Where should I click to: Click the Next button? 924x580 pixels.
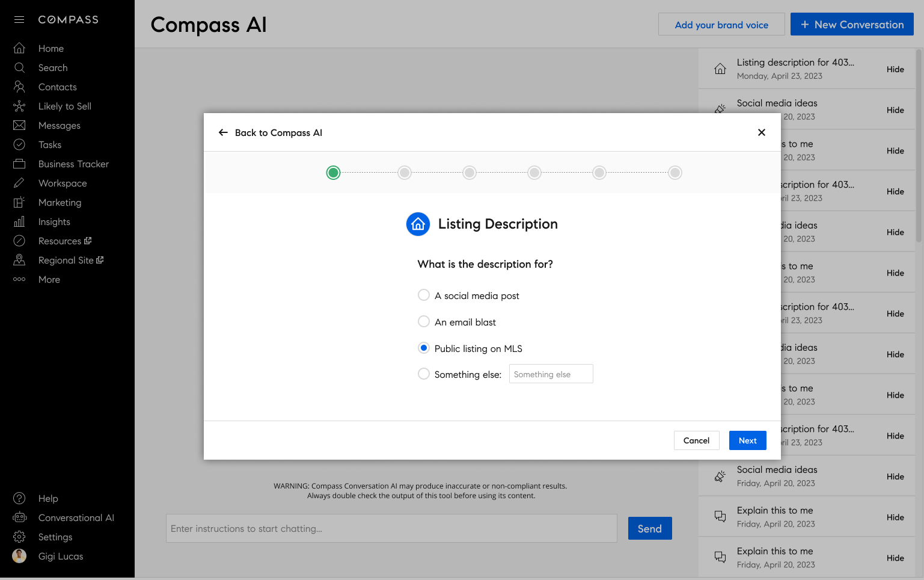tap(748, 440)
